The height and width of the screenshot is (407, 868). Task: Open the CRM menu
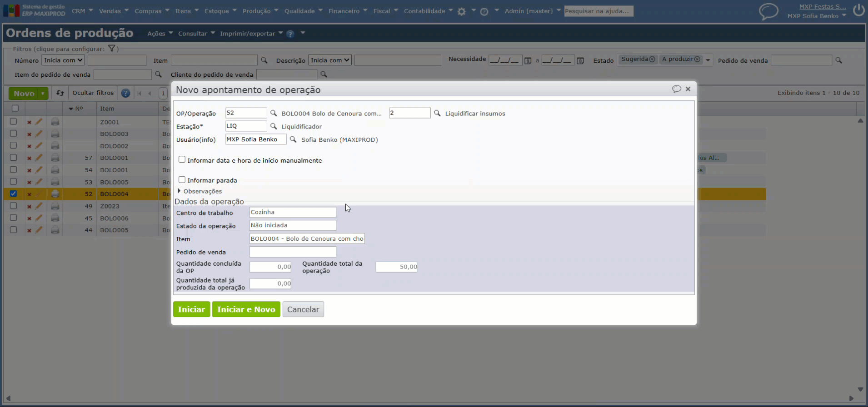point(82,11)
